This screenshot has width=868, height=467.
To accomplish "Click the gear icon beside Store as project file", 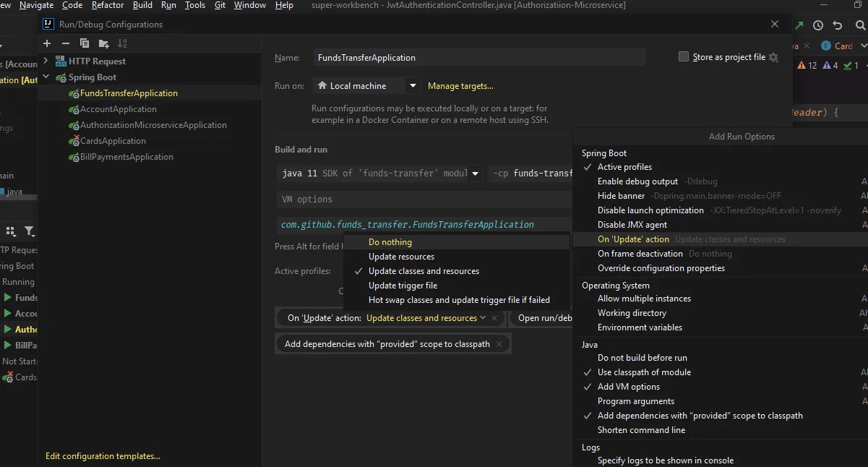I will [774, 57].
